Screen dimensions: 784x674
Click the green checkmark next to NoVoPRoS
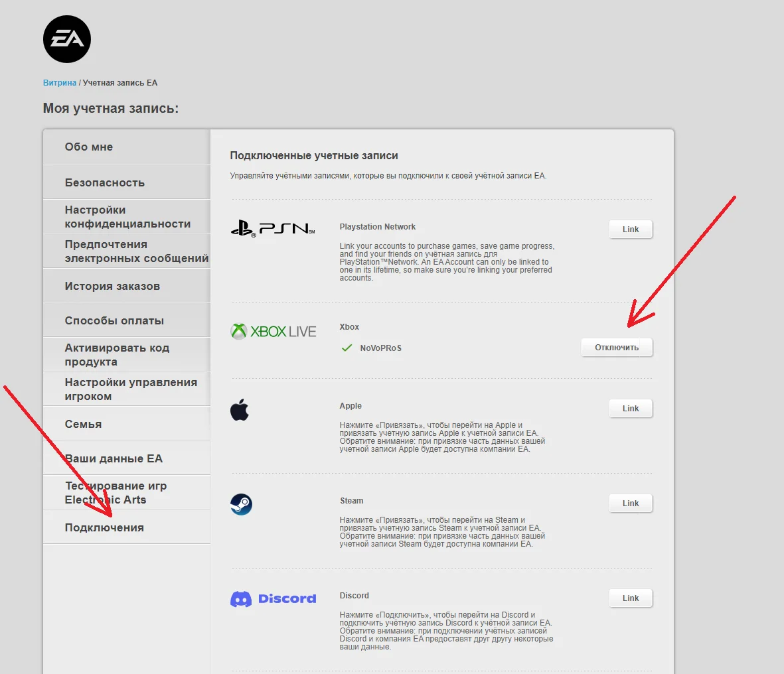tap(347, 348)
